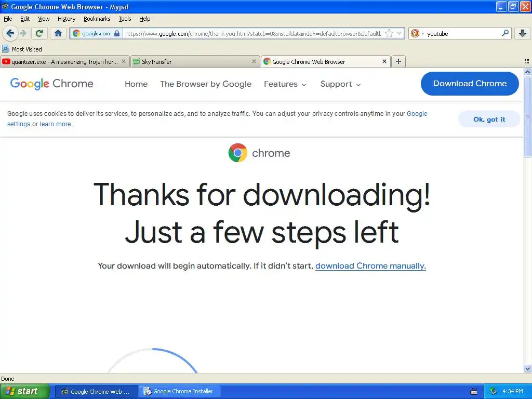Click the 4:34 PM clock
Image resolution: width=532 pixels, height=399 pixels.
click(513, 392)
